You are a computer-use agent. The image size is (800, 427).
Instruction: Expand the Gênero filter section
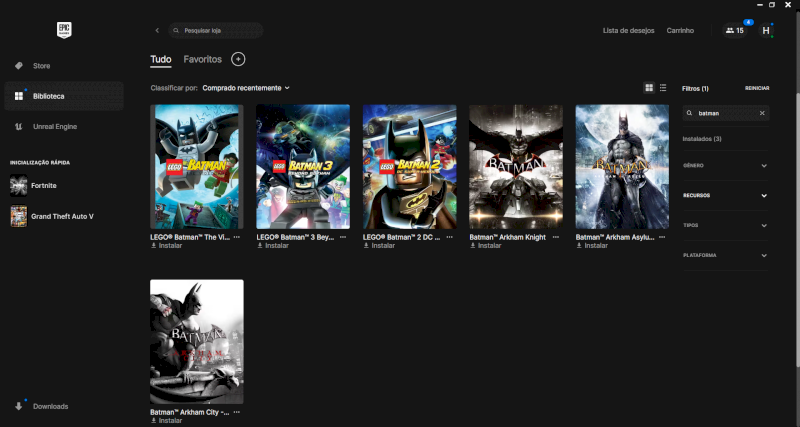(x=726, y=165)
